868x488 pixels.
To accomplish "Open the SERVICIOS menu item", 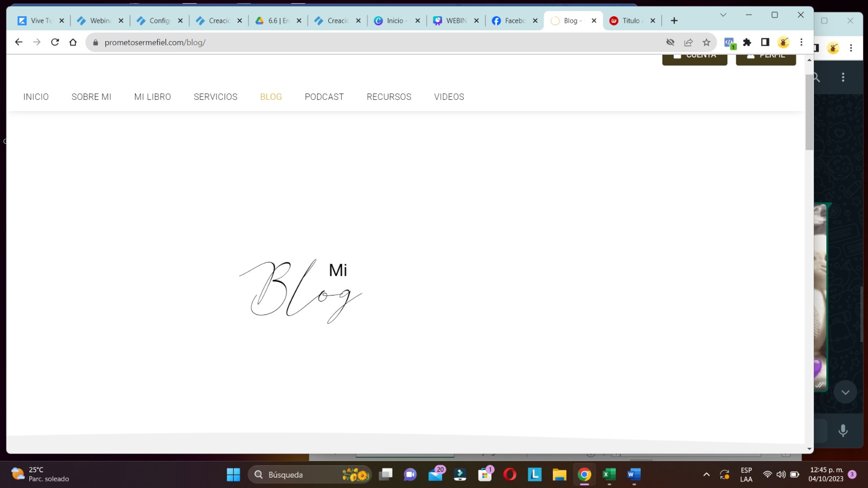I will 215,97.
